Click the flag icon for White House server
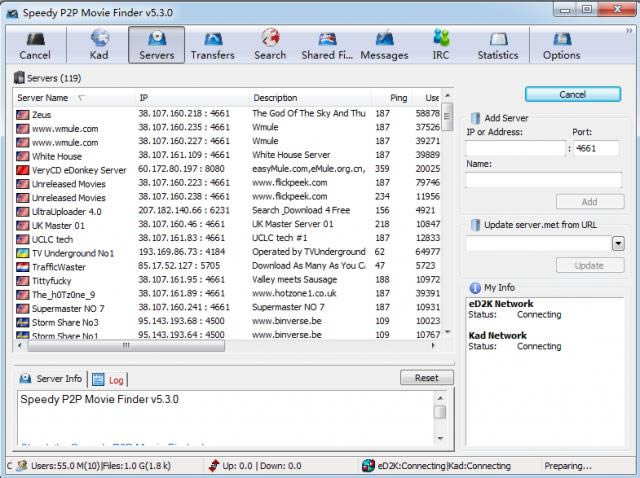 click(x=22, y=156)
